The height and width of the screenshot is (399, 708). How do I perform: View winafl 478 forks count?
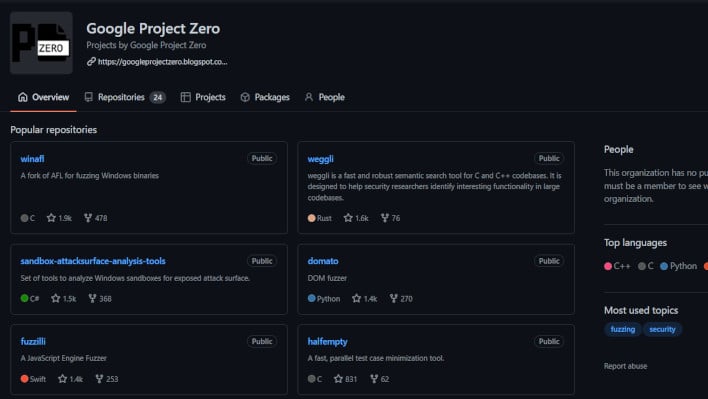pyautogui.click(x=101, y=218)
